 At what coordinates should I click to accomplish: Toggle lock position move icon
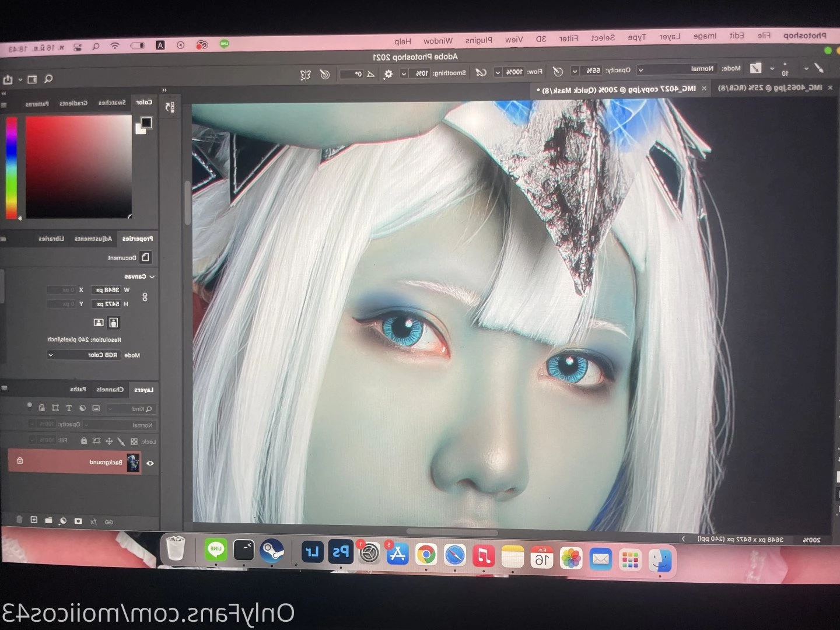tap(109, 442)
